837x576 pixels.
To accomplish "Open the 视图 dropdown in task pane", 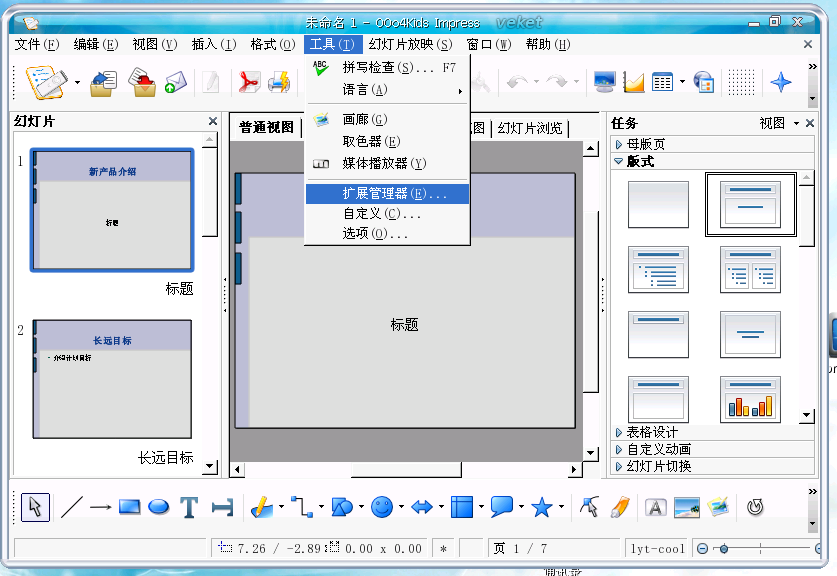I will 779,123.
